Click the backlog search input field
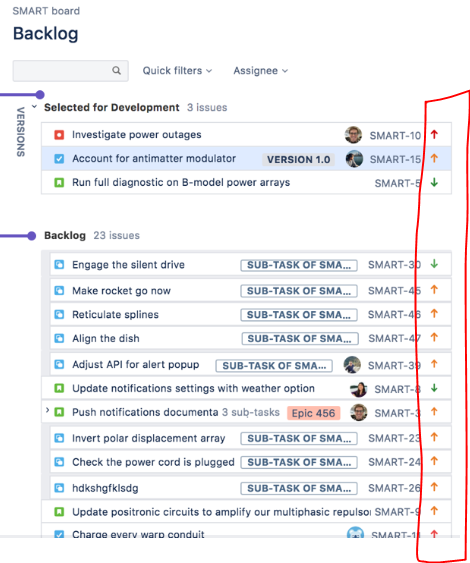Viewport: 470px width, 563px height. point(70,71)
